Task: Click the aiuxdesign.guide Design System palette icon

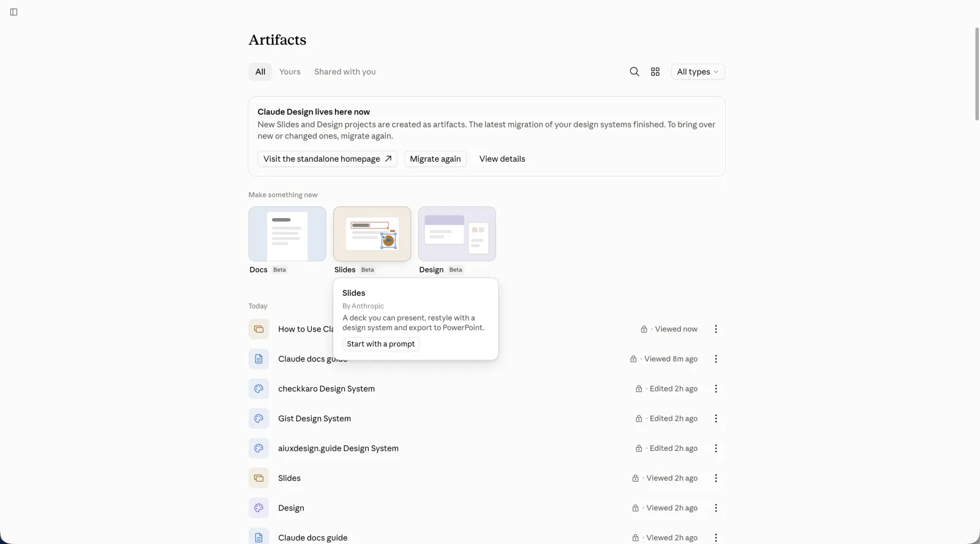Action: (x=258, y=448)
